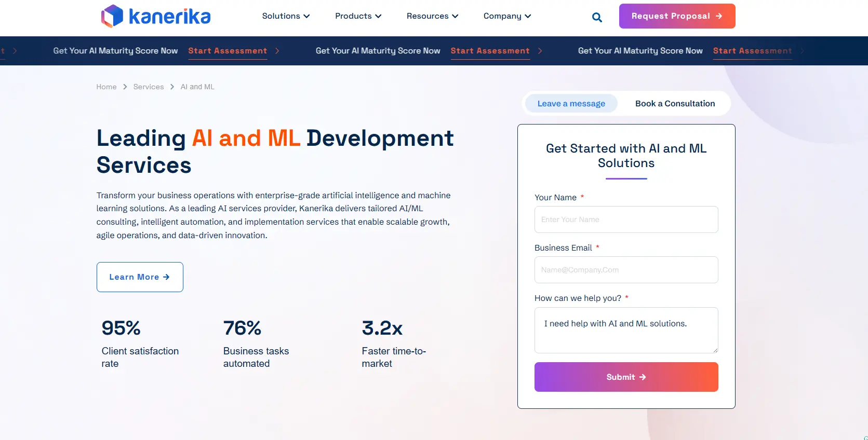
Task: Click the Kanerika logo
Action: tap(156, 16)
